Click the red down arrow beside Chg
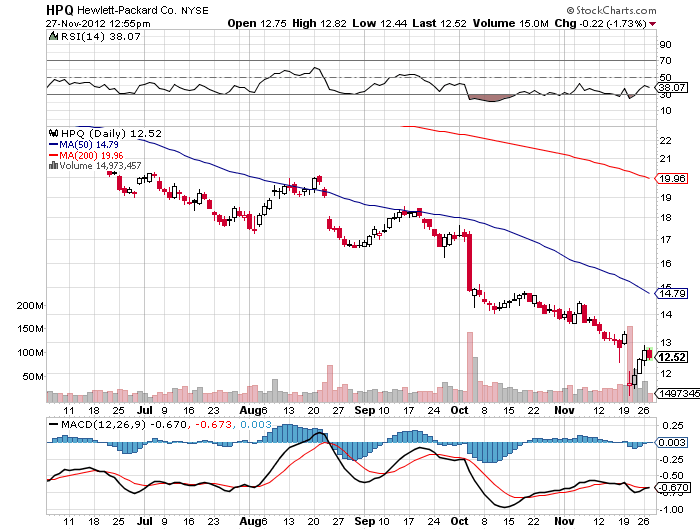 coord(653,24)
